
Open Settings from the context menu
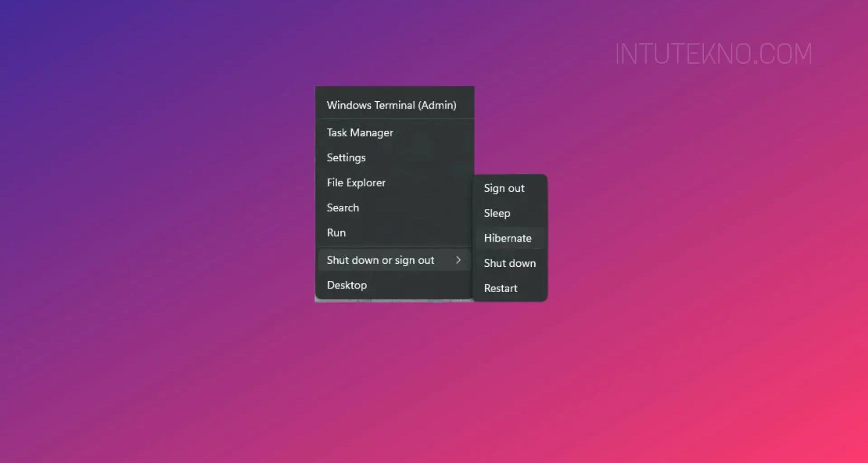click(394, 157)
